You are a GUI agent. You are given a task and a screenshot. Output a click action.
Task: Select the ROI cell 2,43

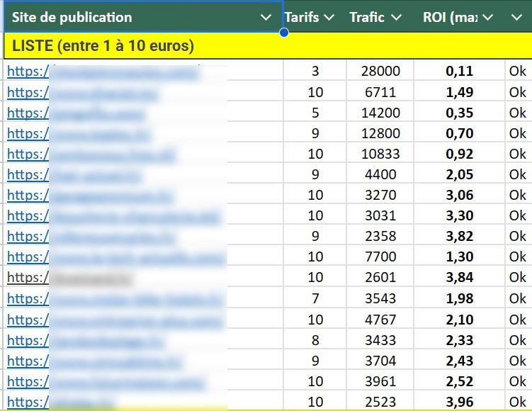coord(460,361)
